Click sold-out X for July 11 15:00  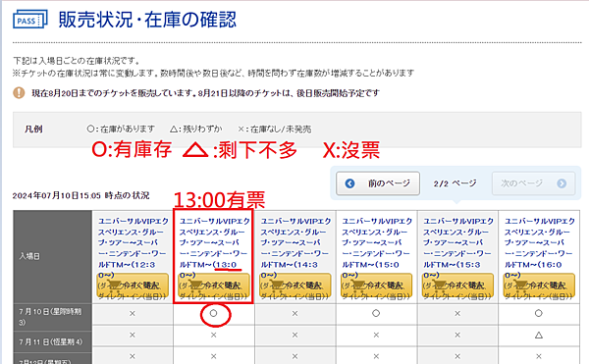point(376,336)
